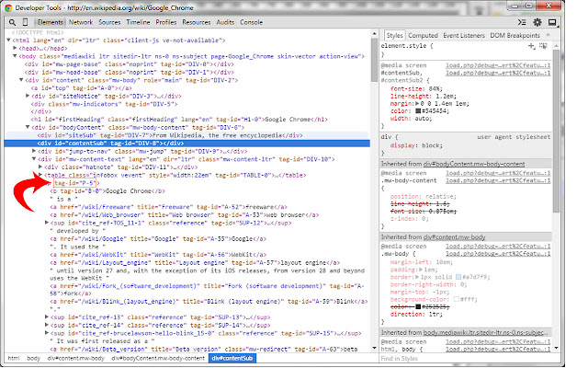Click the #a7d7f9 border color swatch
Screen dimensions: 588x368
point(458,277)
